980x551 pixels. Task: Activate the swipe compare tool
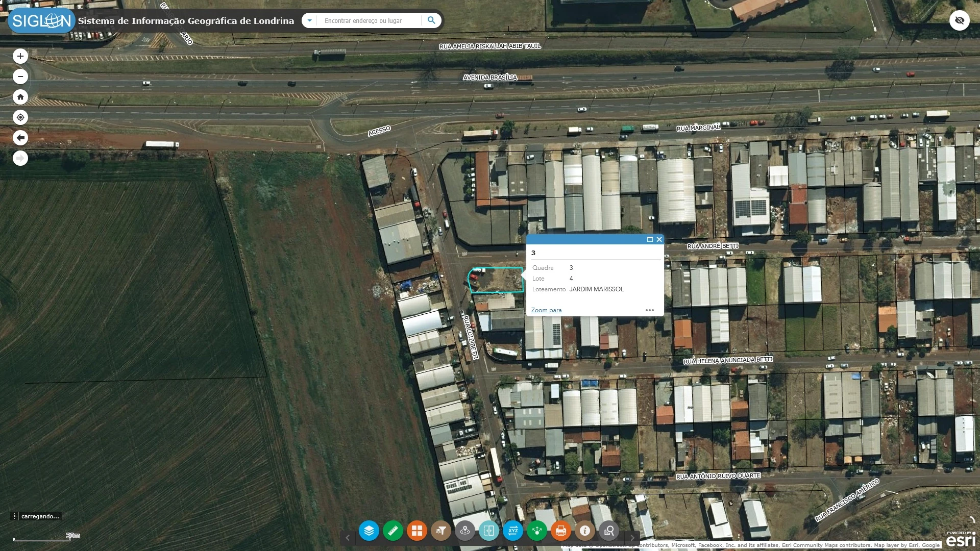coord(488,531)
